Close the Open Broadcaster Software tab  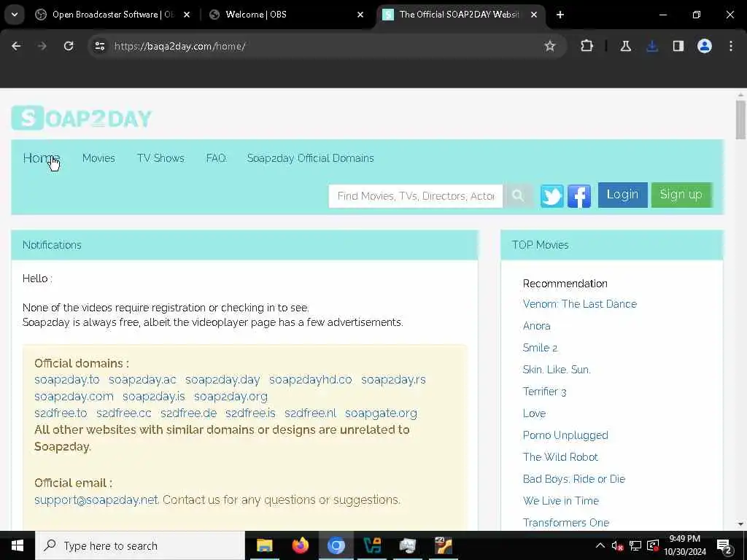point(187,15)
